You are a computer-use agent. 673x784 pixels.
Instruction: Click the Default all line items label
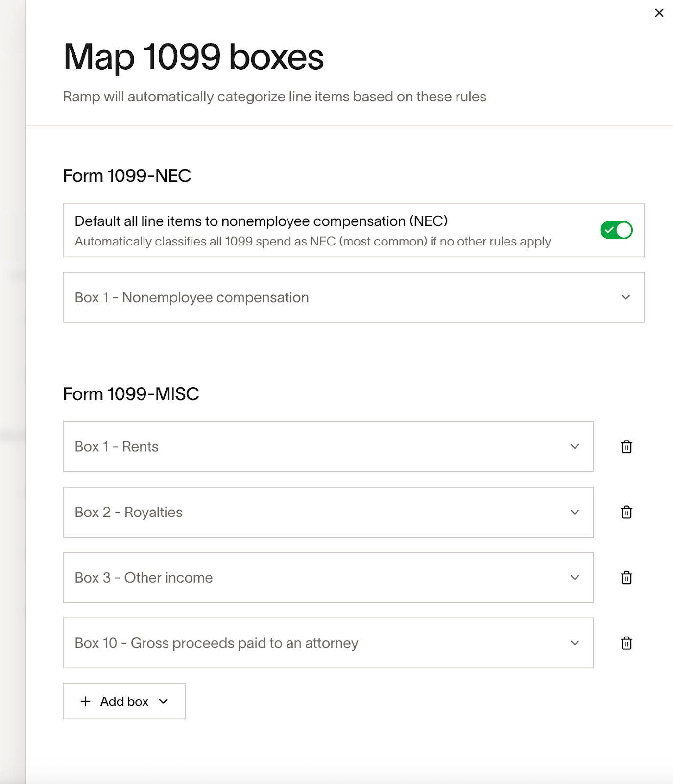coord(261,221)
